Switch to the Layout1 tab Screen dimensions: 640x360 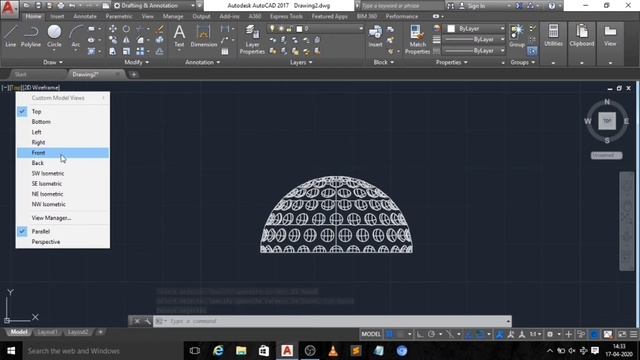(47, 332)
